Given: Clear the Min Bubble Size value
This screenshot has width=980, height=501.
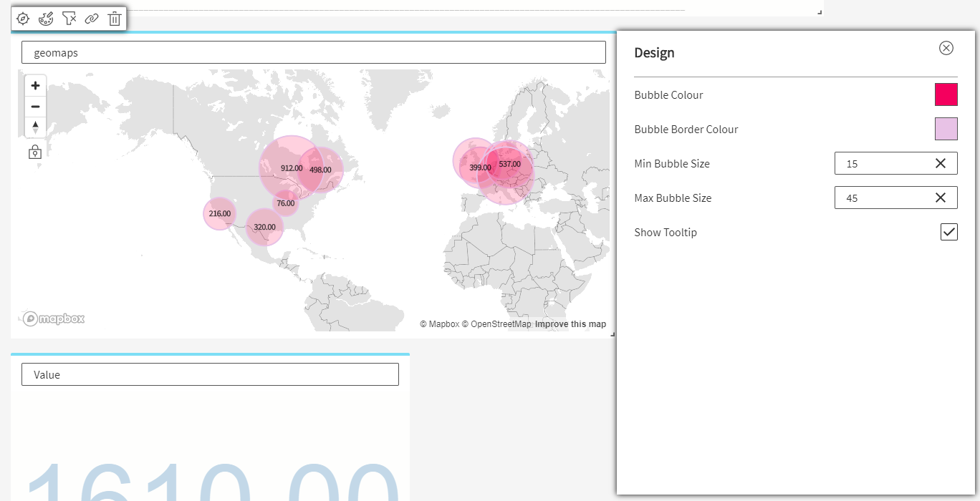Looking at the screenshot, I should [x=941, y=163].
